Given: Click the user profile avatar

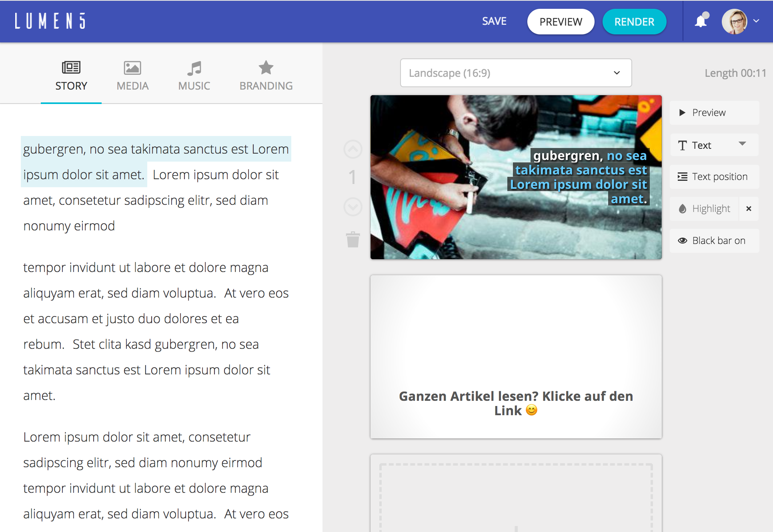Looking at the screenshot, I should (x=735, y=21).
